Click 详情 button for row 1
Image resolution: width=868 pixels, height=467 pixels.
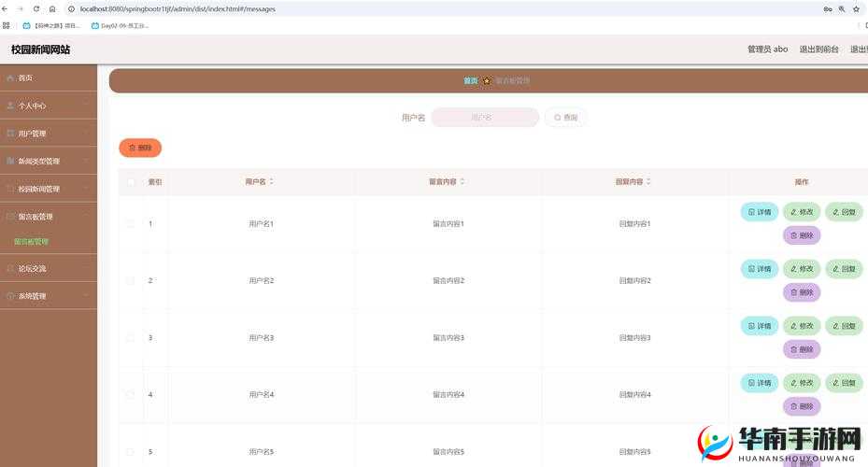tap(759, 212)
